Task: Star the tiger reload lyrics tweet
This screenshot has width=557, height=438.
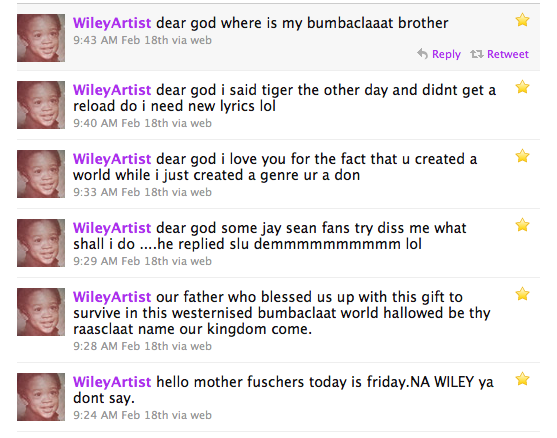Action: 523,87
